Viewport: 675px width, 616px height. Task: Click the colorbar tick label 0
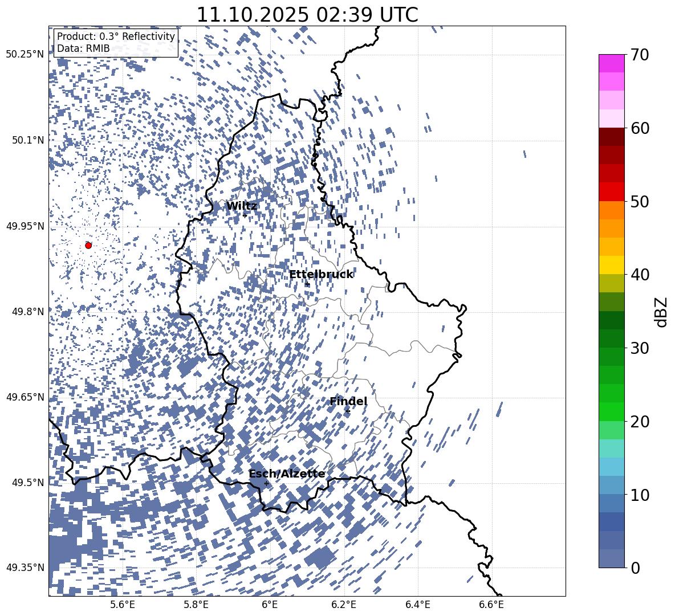[635, 568]
